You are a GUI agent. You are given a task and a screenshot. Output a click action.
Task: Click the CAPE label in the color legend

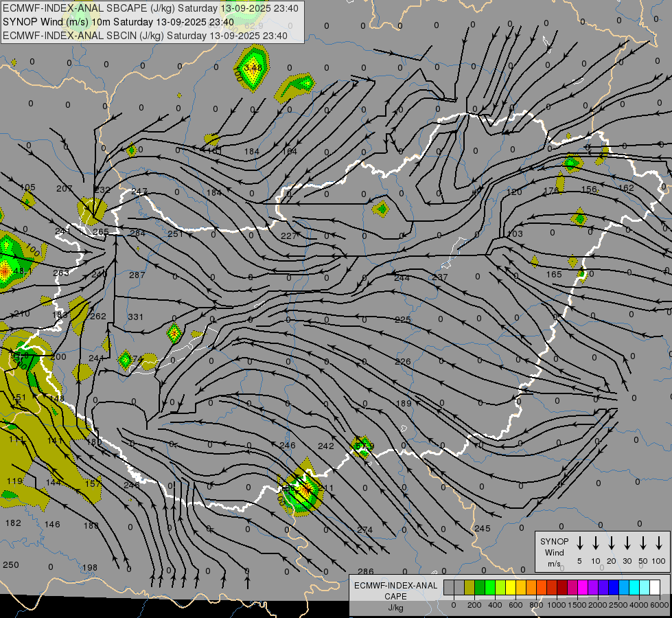click(395, 597)
